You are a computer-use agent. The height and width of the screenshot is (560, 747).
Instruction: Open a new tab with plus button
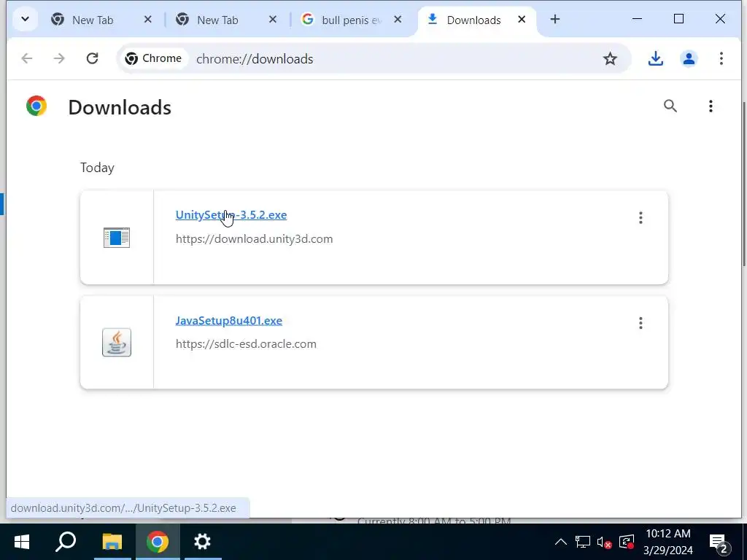click(554, 20)
